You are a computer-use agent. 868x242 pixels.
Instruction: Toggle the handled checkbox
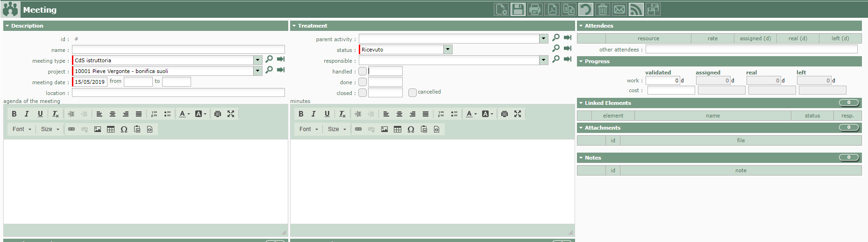(363, 71)
